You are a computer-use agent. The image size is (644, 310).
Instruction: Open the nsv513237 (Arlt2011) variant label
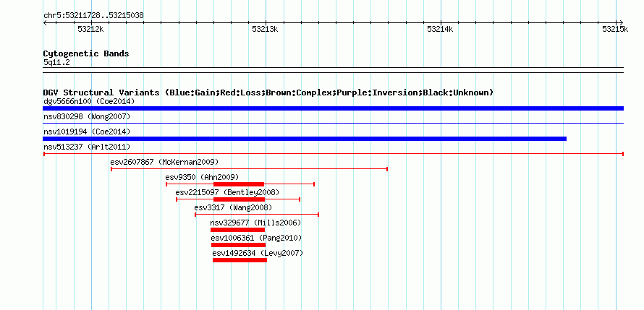point(87,147)
